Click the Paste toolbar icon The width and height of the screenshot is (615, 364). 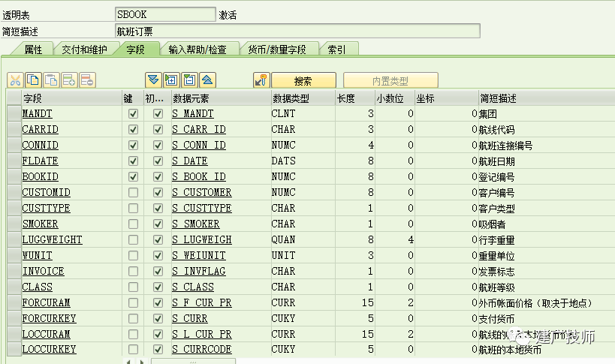pos(51,80)
